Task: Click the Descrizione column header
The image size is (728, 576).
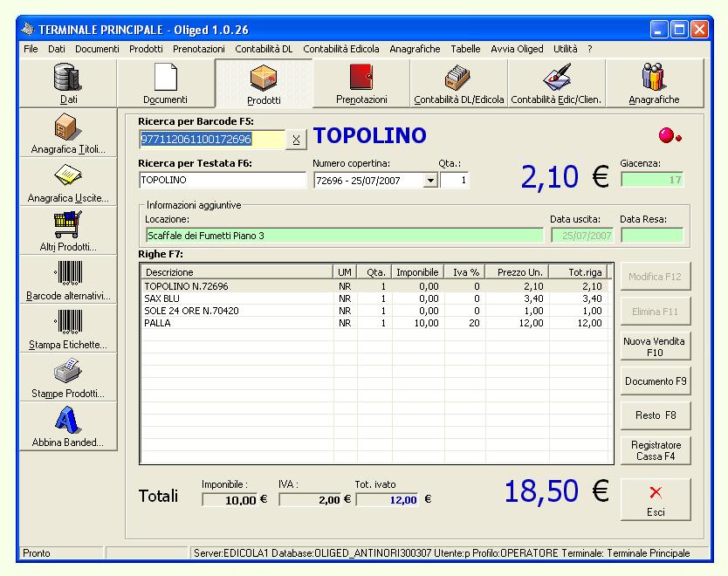Action: [x=237, y=272]
